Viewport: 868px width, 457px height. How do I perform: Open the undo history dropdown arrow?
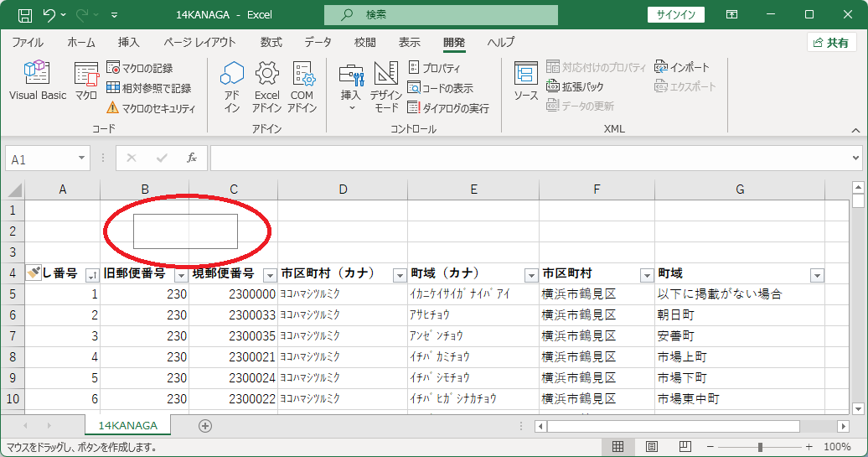63,15
